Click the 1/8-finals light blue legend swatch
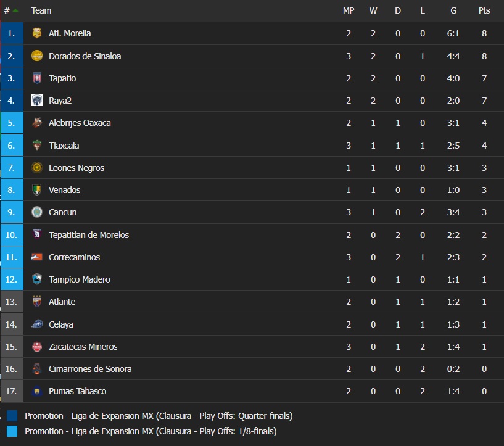 (x=12, y=431)
